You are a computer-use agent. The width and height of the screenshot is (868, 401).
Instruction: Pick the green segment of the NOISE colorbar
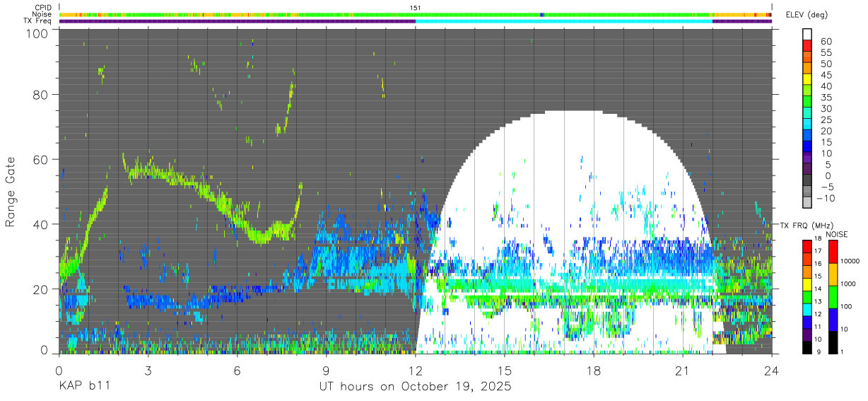coord(832,297)
